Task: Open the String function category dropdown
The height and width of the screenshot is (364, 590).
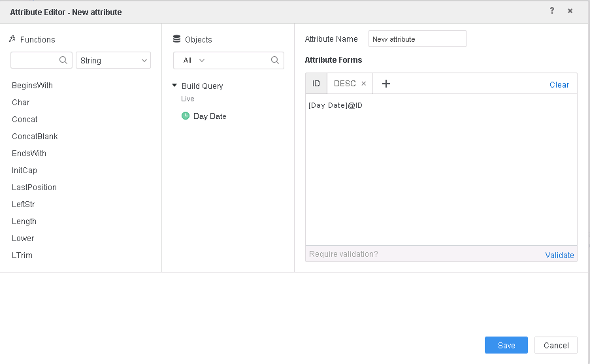Action: click(114, 60)
